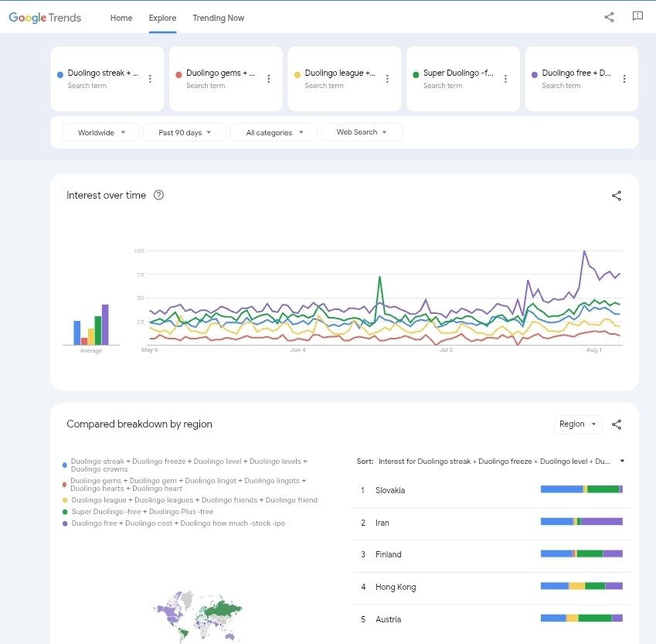Image resolution: width=656 pixels, height=644 pixels.
Task: Select Finland in the region list
Action: coord(491,554)
